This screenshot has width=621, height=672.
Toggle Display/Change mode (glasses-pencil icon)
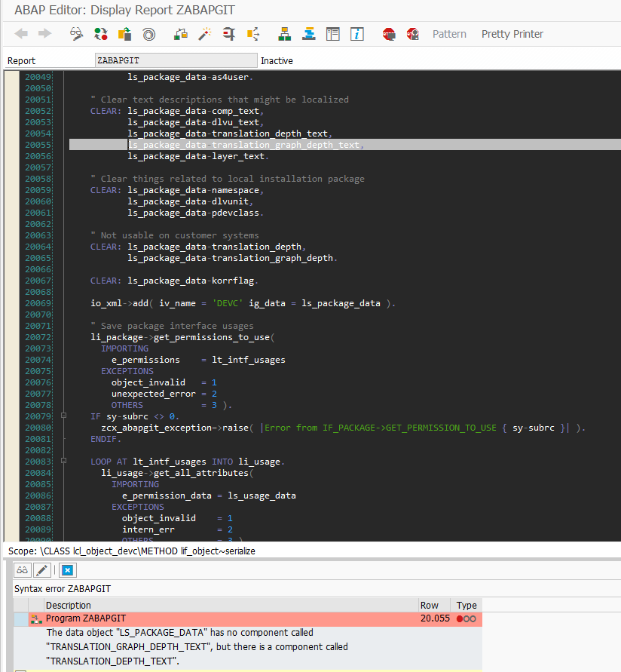(77, 34)
